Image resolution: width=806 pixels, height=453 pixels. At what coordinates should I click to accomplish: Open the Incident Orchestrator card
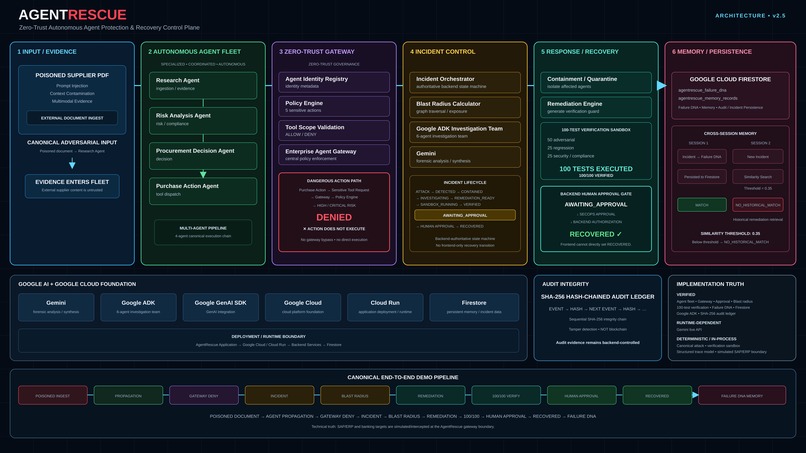[465, 82]
